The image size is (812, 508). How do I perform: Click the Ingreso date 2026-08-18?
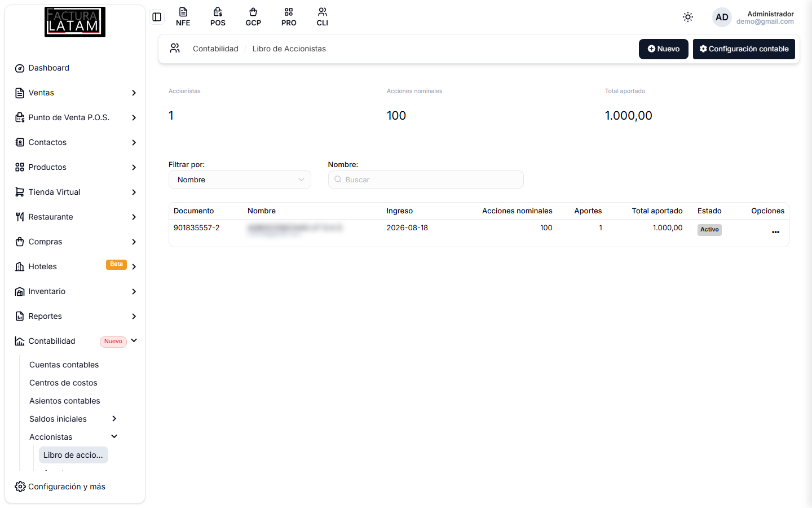tap(407, 228)
